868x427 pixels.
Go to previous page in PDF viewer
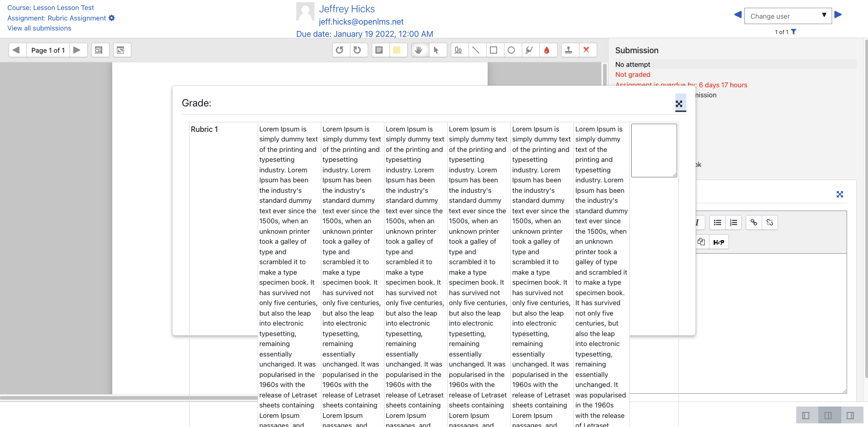click(16, 50)
